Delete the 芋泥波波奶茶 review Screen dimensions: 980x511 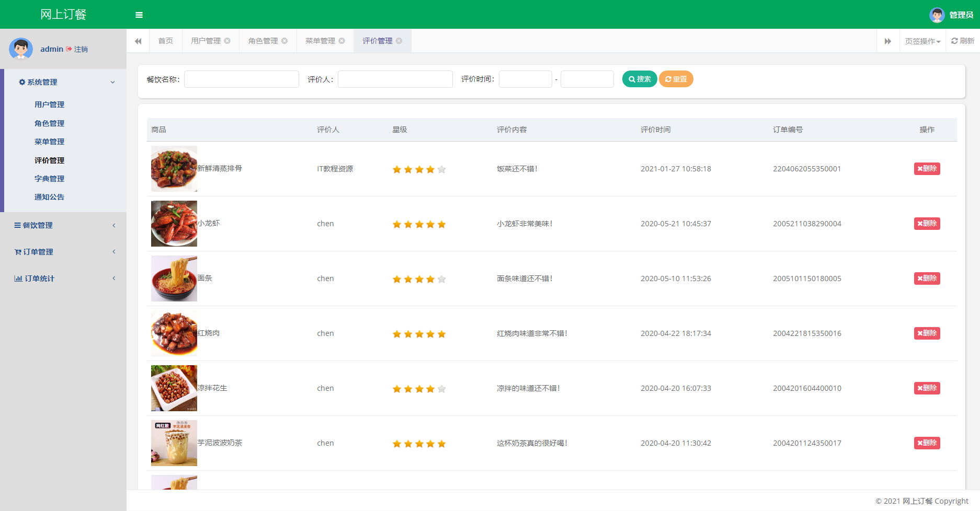coord(927,443)
